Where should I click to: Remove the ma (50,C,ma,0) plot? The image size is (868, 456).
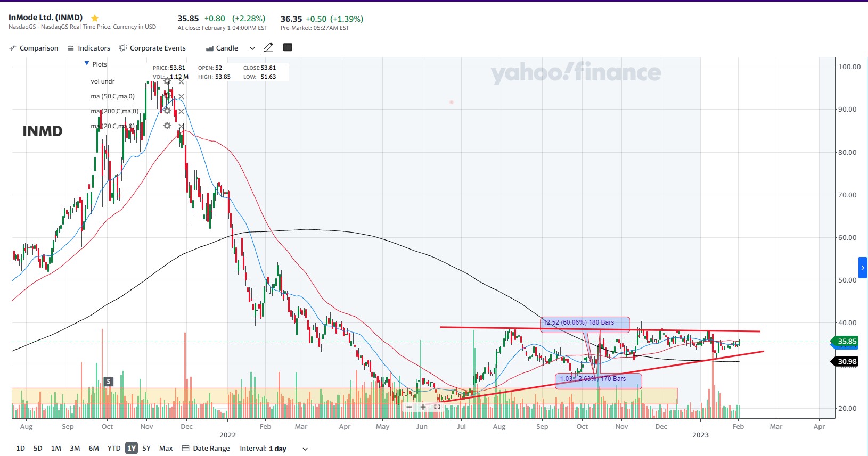(x=181, y=96)
